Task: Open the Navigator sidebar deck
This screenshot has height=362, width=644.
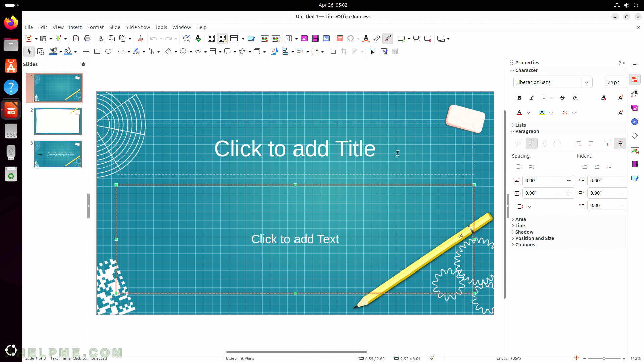Action: click(x=635, y=122)
